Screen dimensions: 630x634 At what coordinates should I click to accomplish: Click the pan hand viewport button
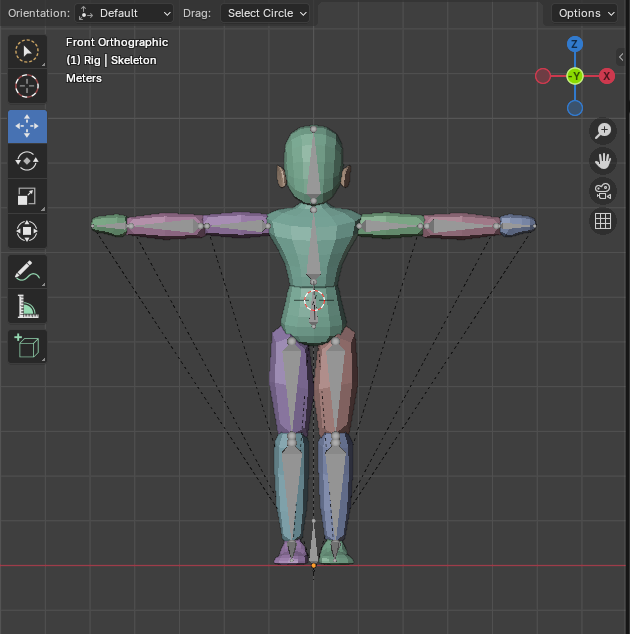point(603,161)
